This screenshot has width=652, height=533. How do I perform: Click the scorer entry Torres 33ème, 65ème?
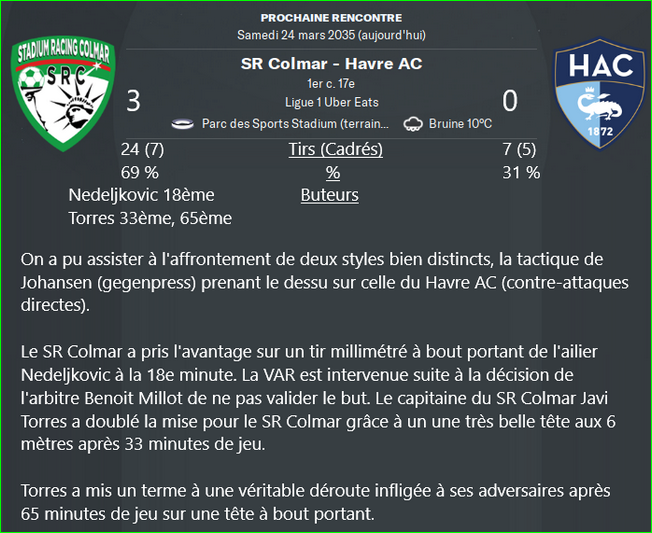150,218
